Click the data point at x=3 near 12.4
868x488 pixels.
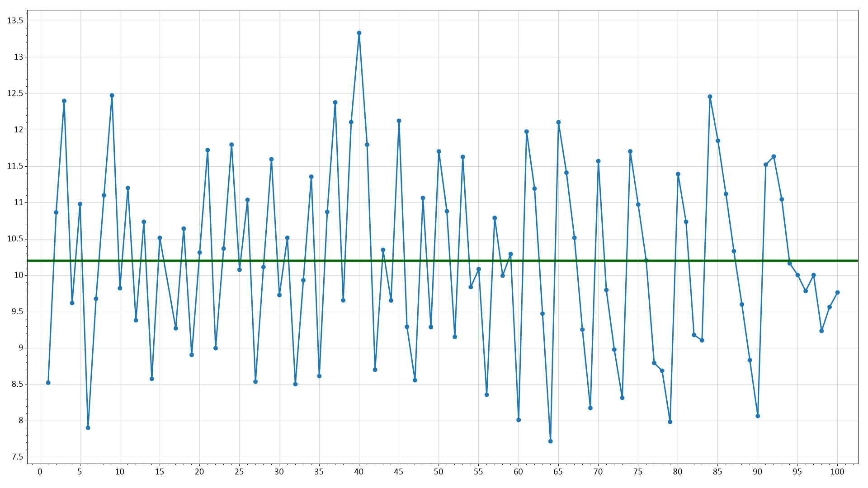[64, 101]
